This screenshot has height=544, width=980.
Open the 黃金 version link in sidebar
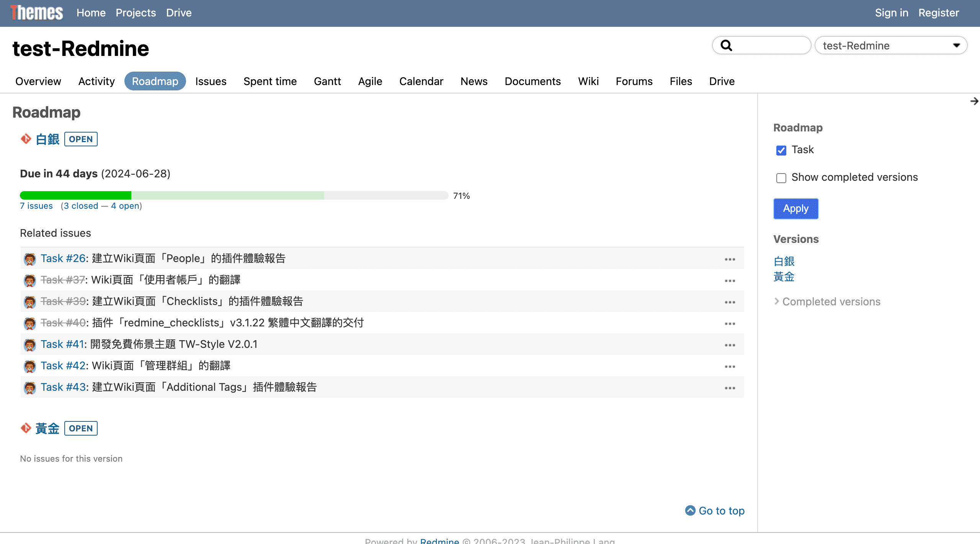784,277
